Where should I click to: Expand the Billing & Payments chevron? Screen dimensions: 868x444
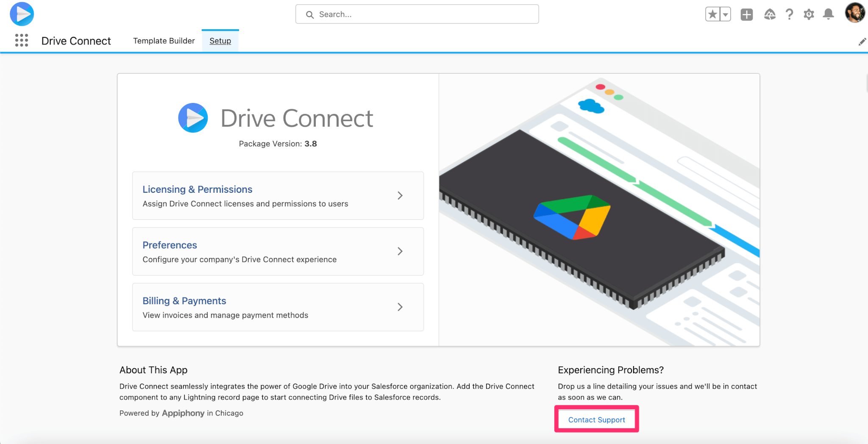click(x=400, y=307)
